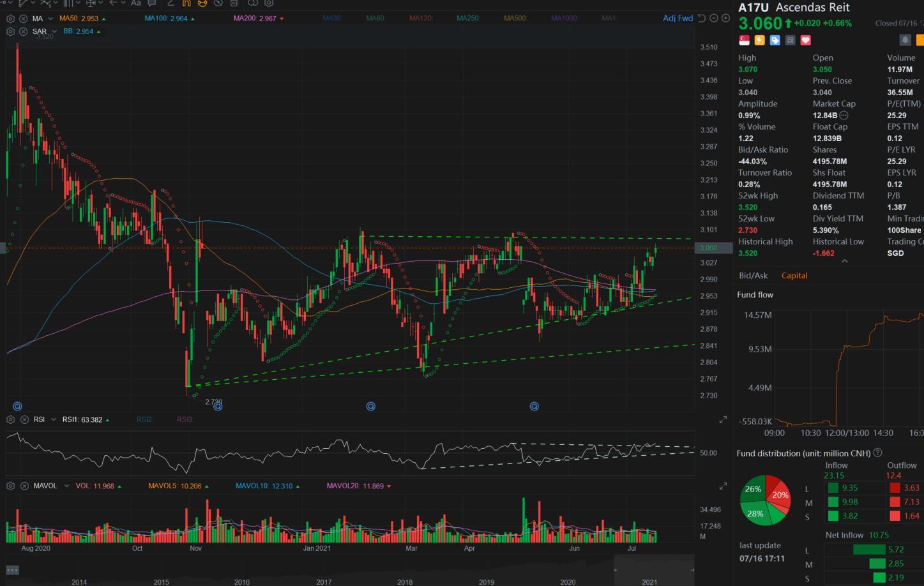
Task: Click the orange drawing-lock tool icon
Action: click(202, 3)
